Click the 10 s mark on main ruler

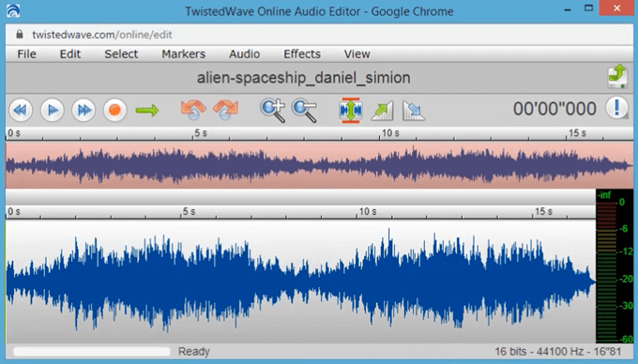(x=368, y=211)
